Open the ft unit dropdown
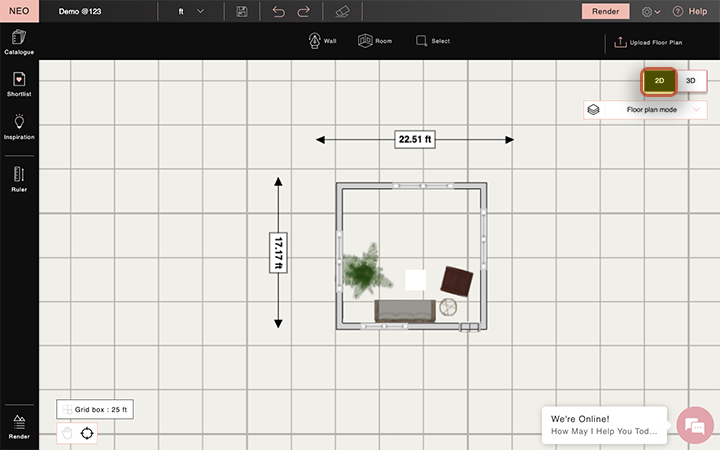Viewport: 720px width, 450px height. [191, 11]
